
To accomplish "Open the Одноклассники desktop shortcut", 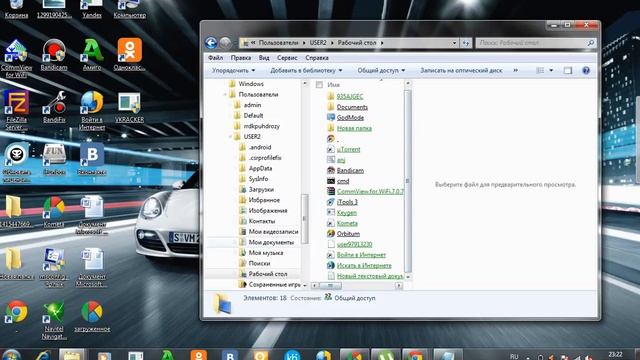I will pos(129,55).
